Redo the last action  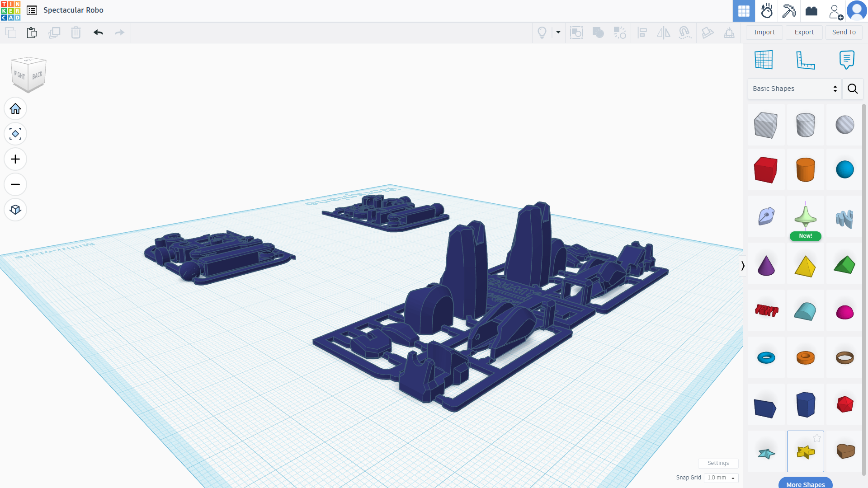pos(119,33)
